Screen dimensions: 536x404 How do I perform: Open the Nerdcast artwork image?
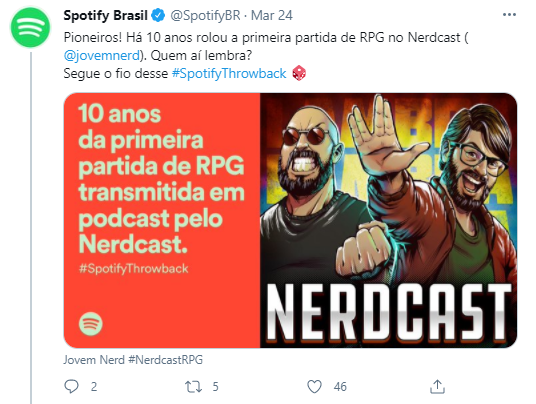[389, 220]
